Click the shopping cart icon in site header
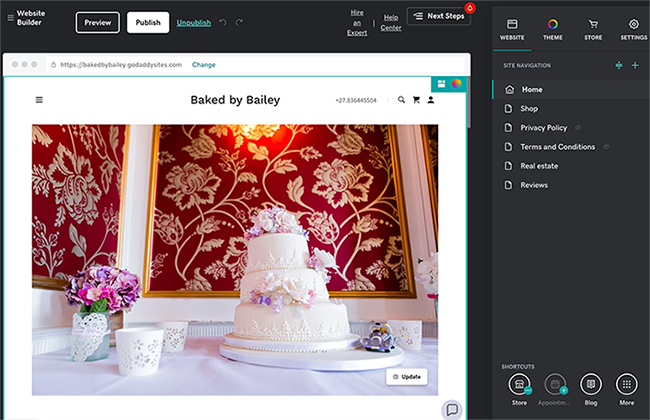Viewport: 650px width, 420px height. coord(416,100)
